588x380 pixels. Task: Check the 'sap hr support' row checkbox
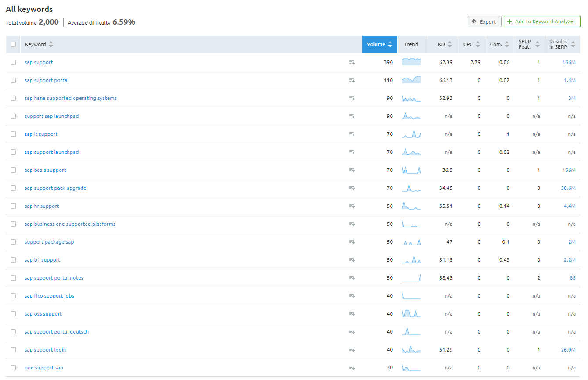click(x=13, y=206)
